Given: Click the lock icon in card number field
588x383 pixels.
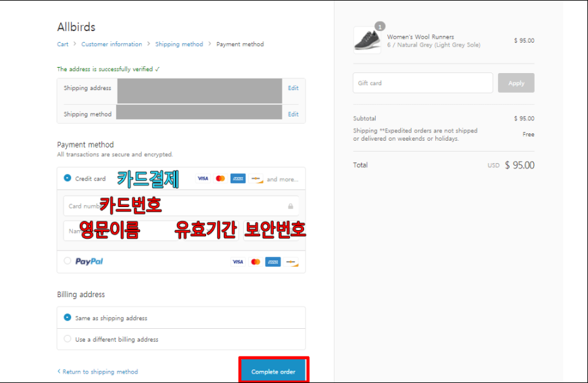Looking at the screenshot, I should [291, 206].
